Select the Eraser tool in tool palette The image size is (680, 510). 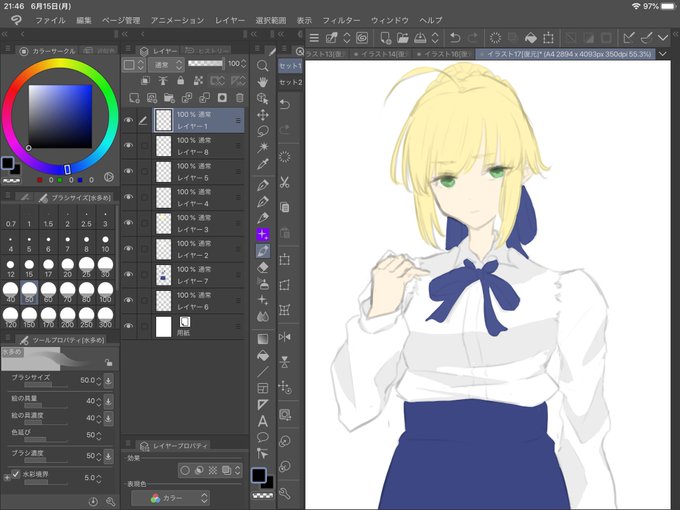point(262,268)
